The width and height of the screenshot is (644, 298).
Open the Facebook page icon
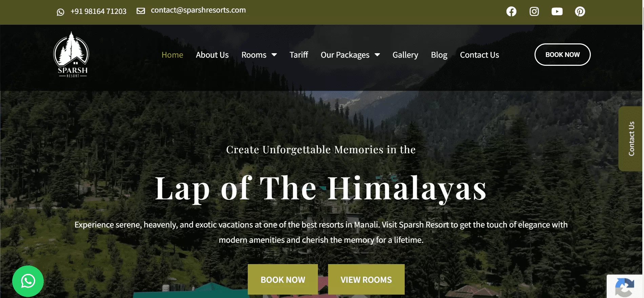(x=511, y=12)
